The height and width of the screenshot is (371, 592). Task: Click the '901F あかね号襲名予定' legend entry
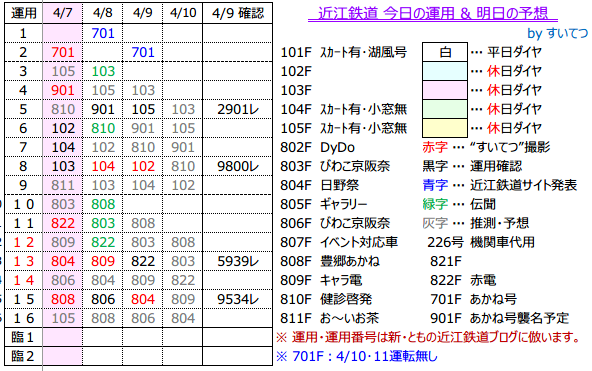499,318
